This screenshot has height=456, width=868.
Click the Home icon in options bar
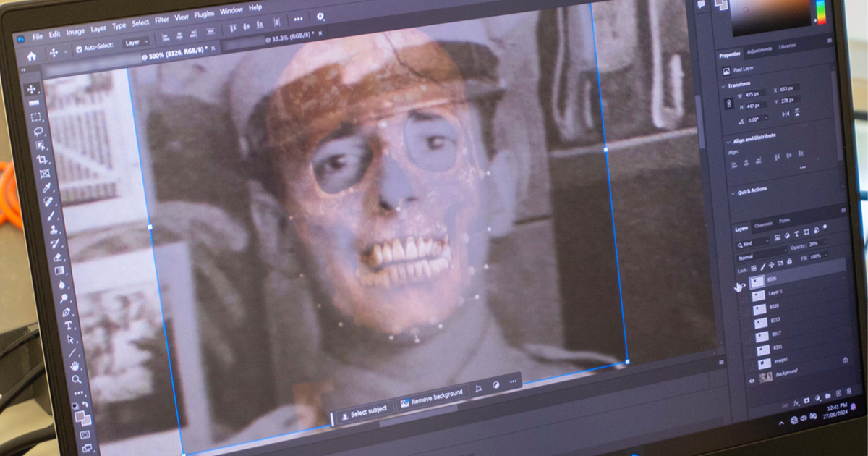(31, 56)
